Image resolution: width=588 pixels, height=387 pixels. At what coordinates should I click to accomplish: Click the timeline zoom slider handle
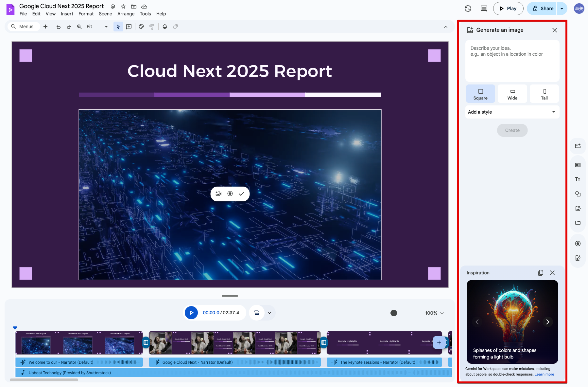coord(394,313)
